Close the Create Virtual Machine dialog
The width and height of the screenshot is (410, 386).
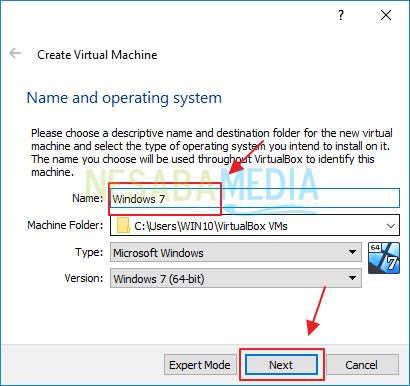[386, 15]
